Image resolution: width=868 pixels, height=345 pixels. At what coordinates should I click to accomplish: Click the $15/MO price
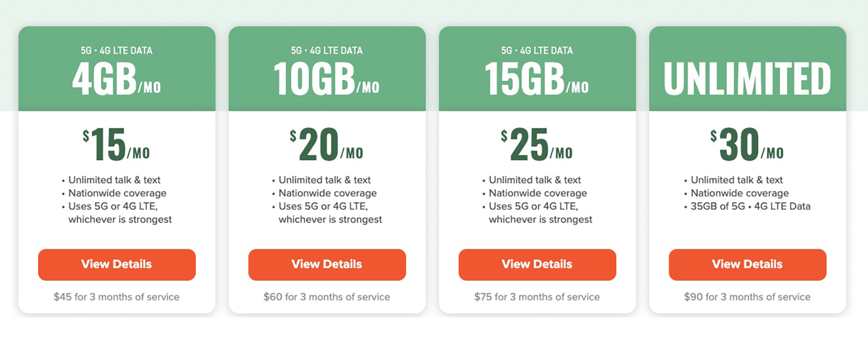click(x=116, y=144)
